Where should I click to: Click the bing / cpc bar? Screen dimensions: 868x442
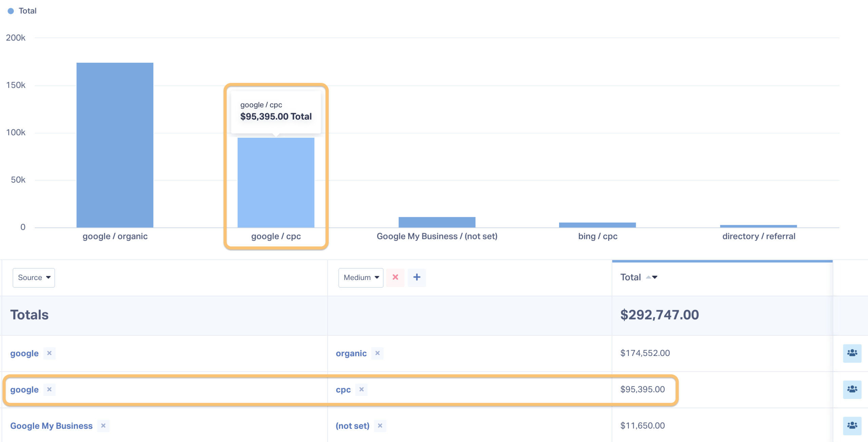597,225
